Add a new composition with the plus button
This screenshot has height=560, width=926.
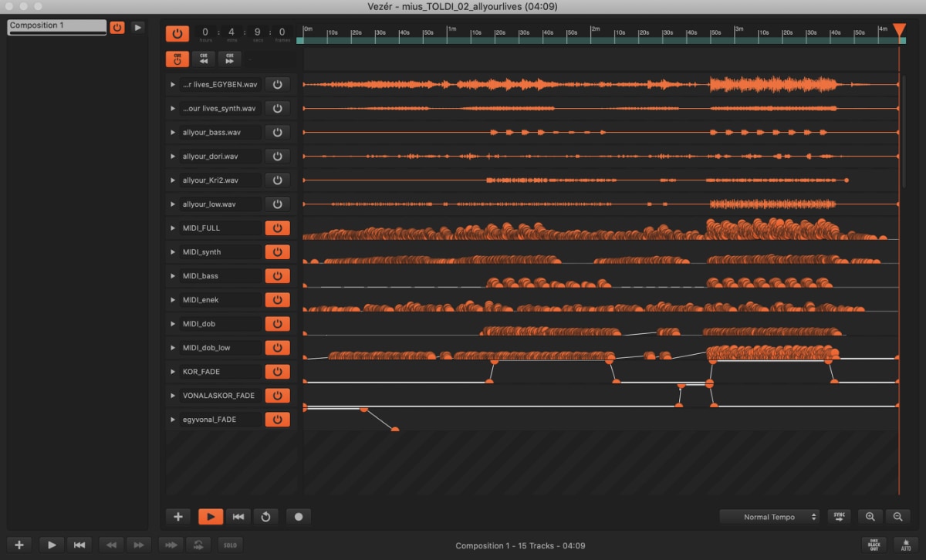[x=19, y=545]
